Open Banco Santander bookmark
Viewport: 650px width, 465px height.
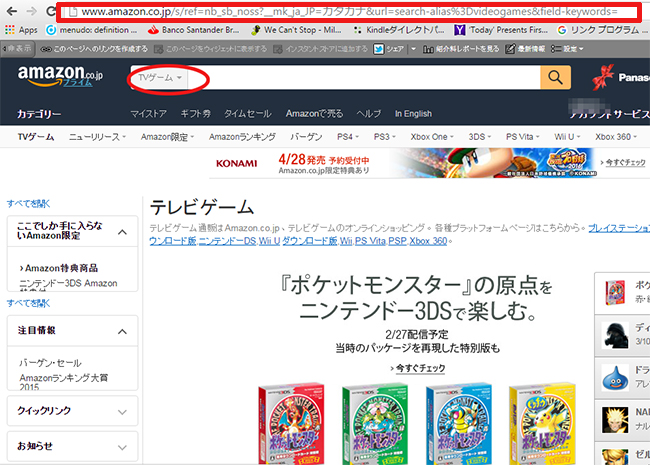click(x=194, y=30)
